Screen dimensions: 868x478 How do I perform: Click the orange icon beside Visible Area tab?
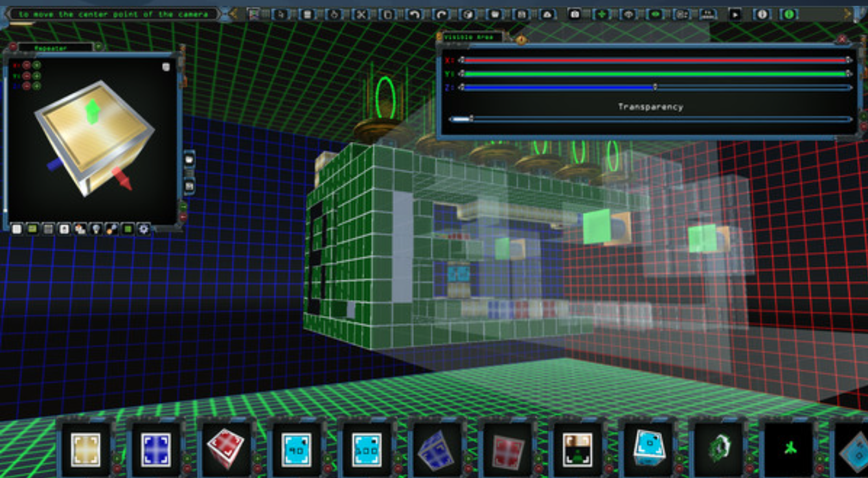tap(521, 40)
